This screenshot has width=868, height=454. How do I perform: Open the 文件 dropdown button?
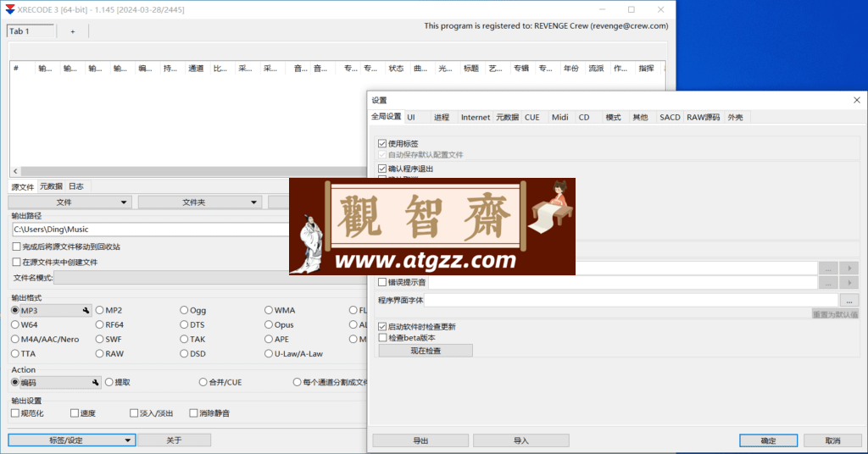(x=70, y=202)
